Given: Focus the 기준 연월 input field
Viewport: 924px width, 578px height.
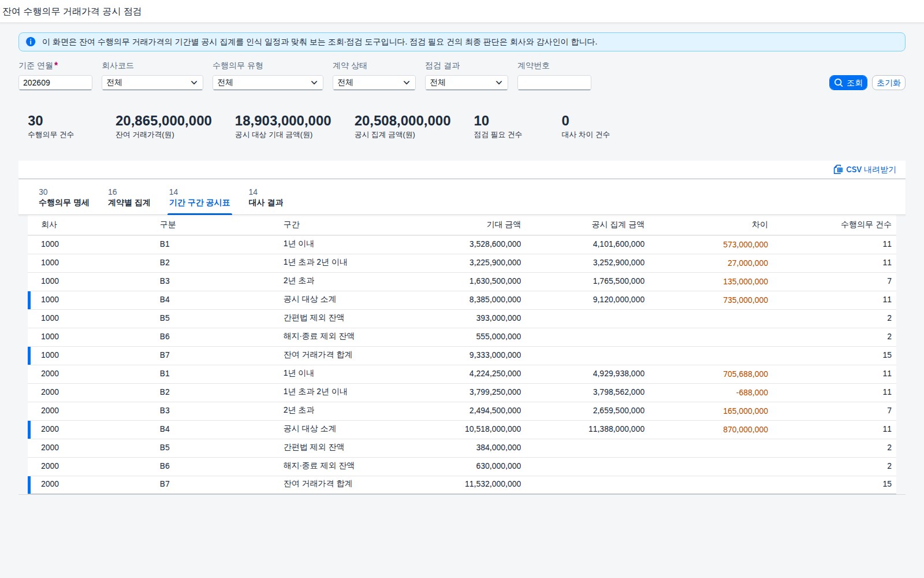Looking at the screenshot, I should pyautogui.click(x=55, y=83).
